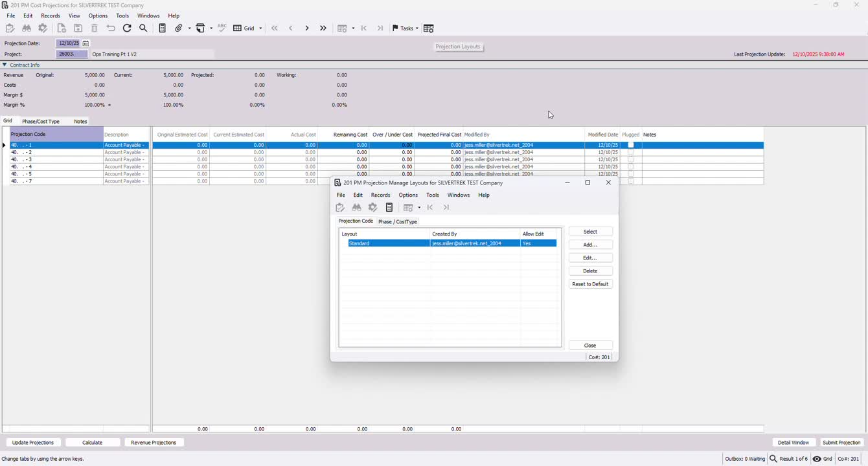Click calculator icon in Manage Layouts dialog
This screenshot has width=868, height=466.
tap(389, 208)
